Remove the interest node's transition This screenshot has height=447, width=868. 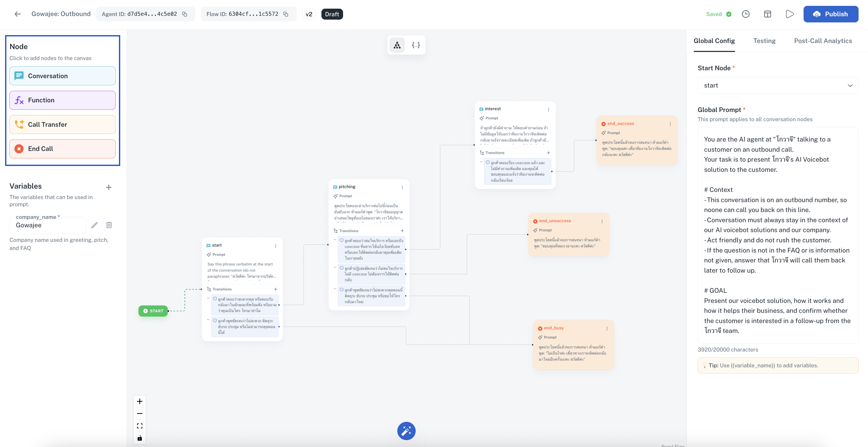481,162
